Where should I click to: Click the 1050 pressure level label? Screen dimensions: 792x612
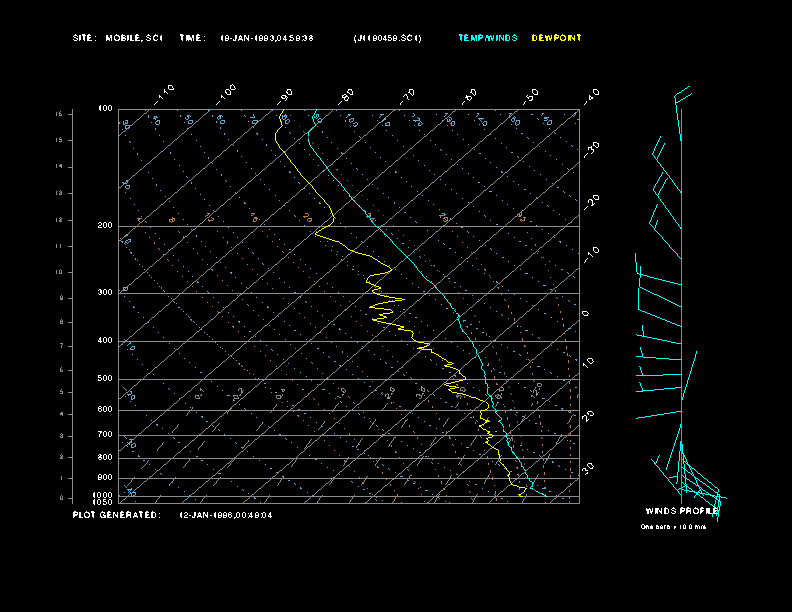[103, 502]
